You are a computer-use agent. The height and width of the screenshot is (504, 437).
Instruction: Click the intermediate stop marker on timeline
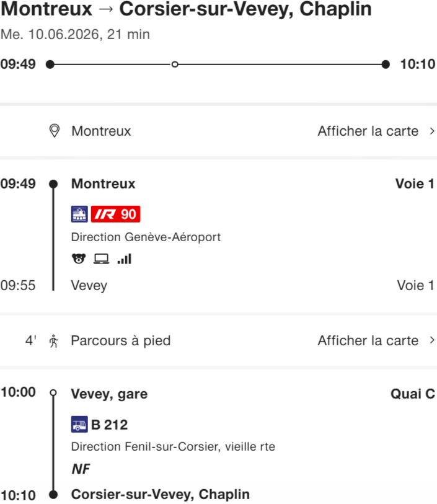(175, 64)
